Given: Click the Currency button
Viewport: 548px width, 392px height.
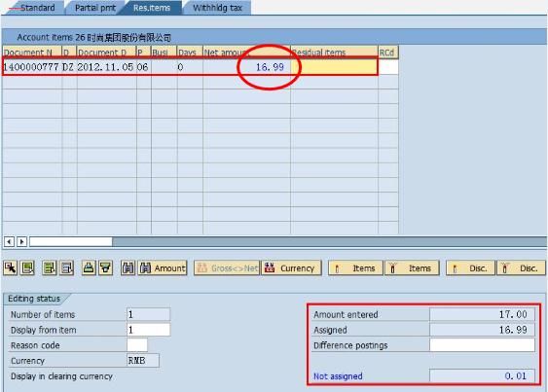Looking at the screenshot, I should point(291,267).
